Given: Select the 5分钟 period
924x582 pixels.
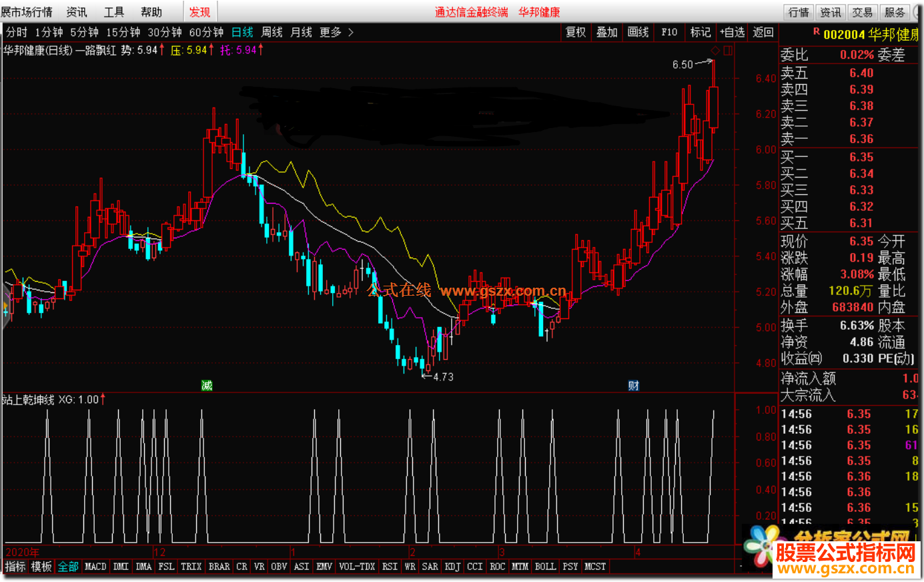Looking at the screenshot, I should coord(84,32).
